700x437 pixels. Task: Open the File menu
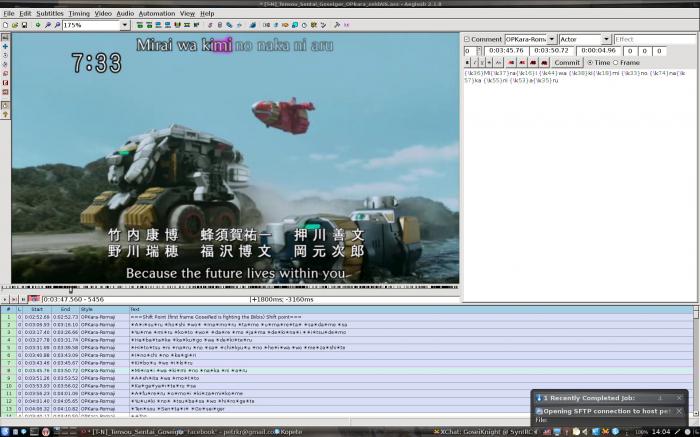click(x=8, y=13)
